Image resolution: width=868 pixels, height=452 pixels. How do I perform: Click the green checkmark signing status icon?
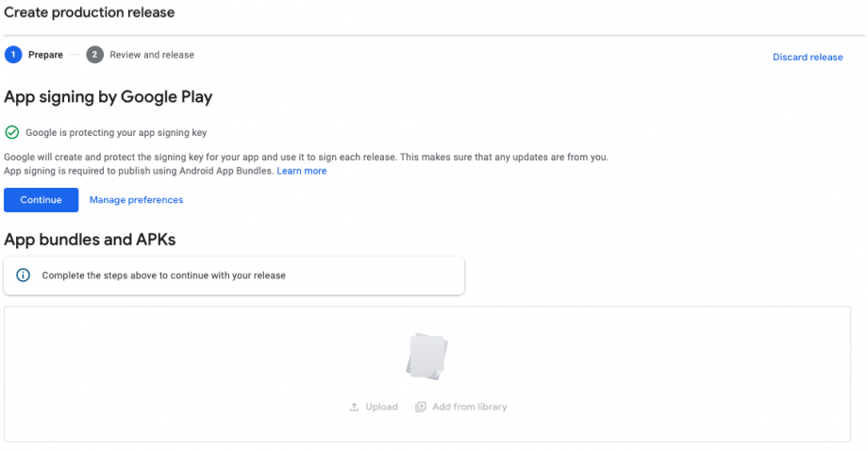[x=12, y=133]
